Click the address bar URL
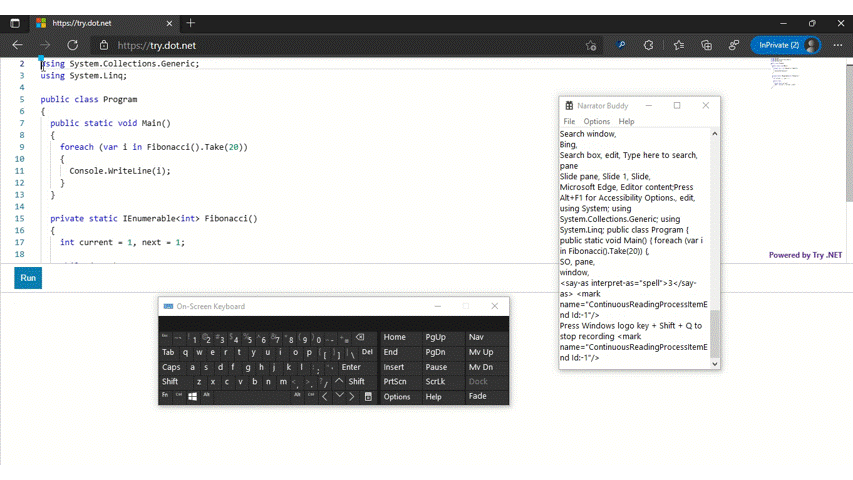Viewport: 853px width, 480px height. pos(157,46)
